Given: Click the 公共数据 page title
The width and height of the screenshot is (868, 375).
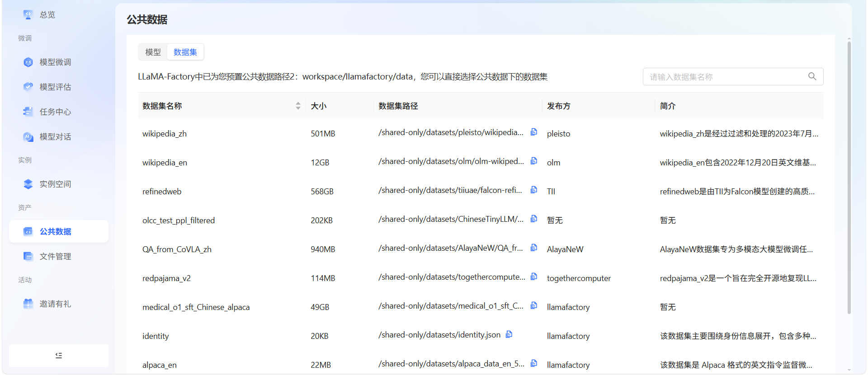Looking at the screenshot, I should (x=147, y=19).
